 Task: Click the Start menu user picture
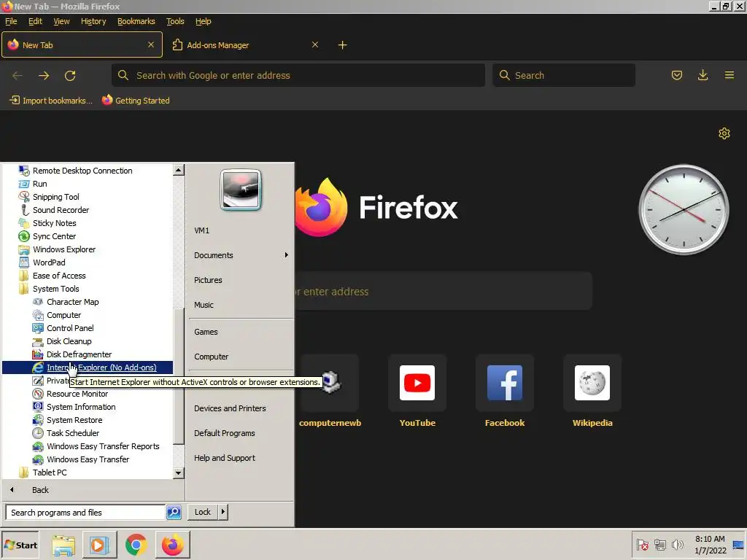241,190
